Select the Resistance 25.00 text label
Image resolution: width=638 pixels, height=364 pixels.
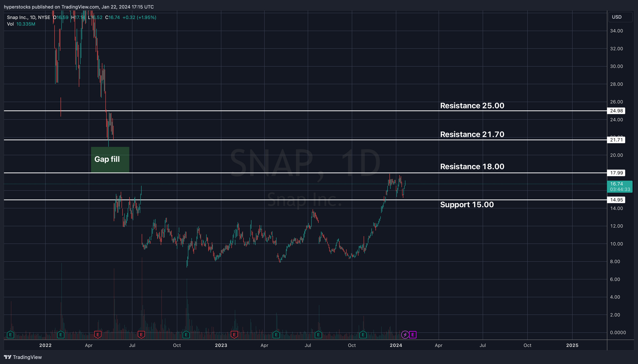[472, 106]
